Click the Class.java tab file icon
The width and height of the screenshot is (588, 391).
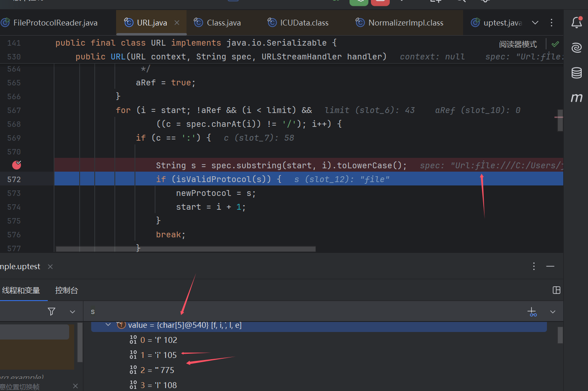point(199,23)
